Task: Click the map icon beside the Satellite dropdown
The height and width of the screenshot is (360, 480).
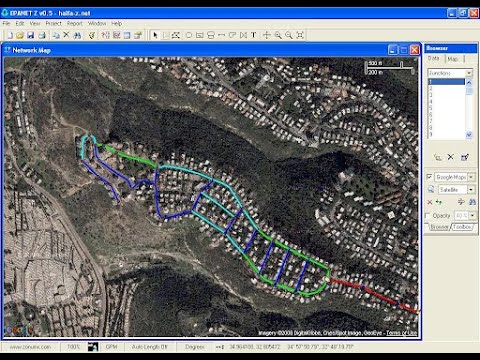Action: coord(431,189)
